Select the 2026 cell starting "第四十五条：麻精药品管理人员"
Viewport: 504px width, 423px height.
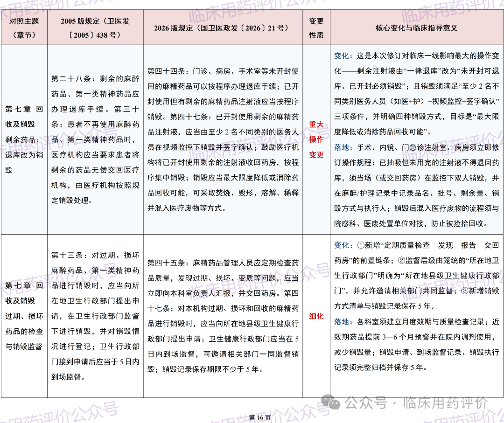223,316
